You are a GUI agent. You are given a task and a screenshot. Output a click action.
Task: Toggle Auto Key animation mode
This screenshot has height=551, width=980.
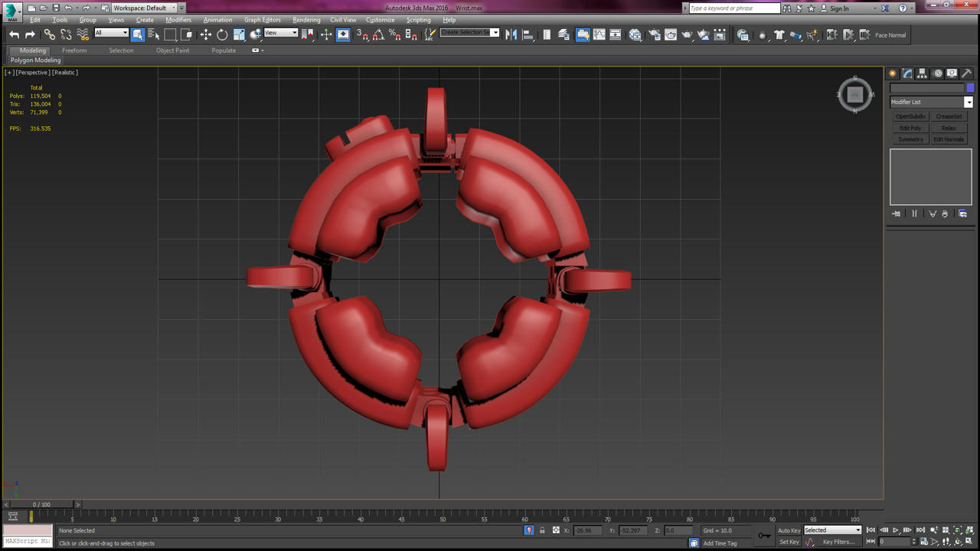[789, 530]
